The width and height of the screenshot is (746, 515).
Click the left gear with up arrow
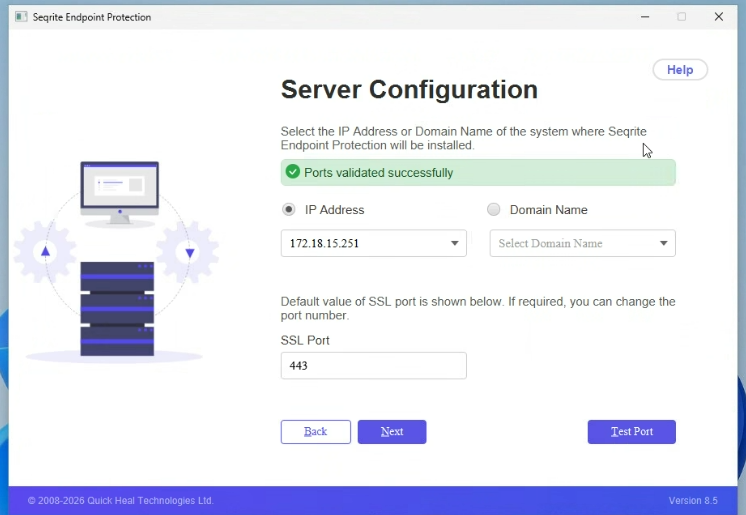[45, 253]
